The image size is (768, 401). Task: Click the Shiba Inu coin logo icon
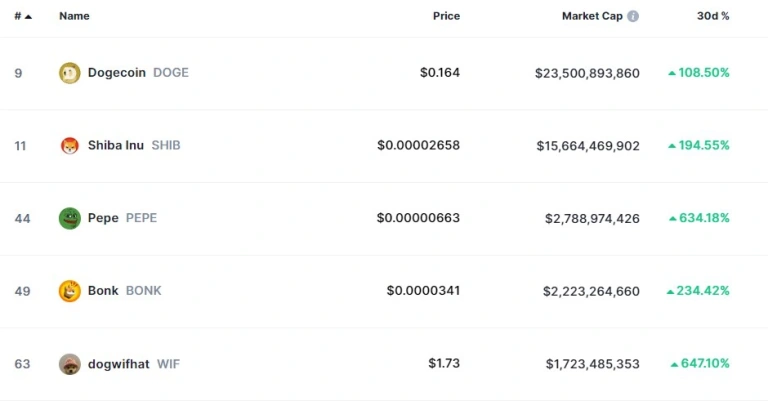[70, 145]
